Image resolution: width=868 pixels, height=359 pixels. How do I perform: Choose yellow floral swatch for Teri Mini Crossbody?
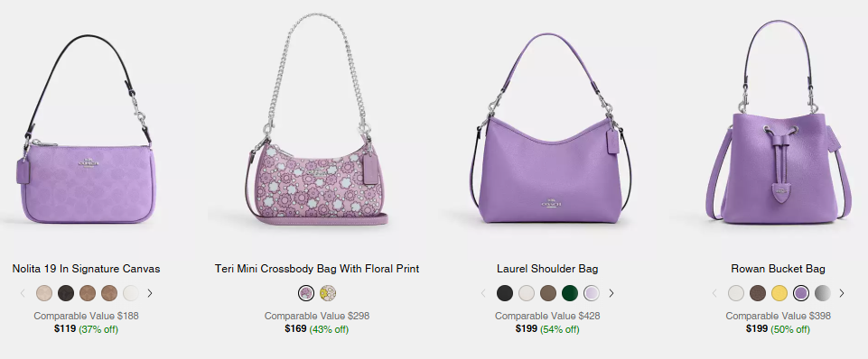[328, 293]
